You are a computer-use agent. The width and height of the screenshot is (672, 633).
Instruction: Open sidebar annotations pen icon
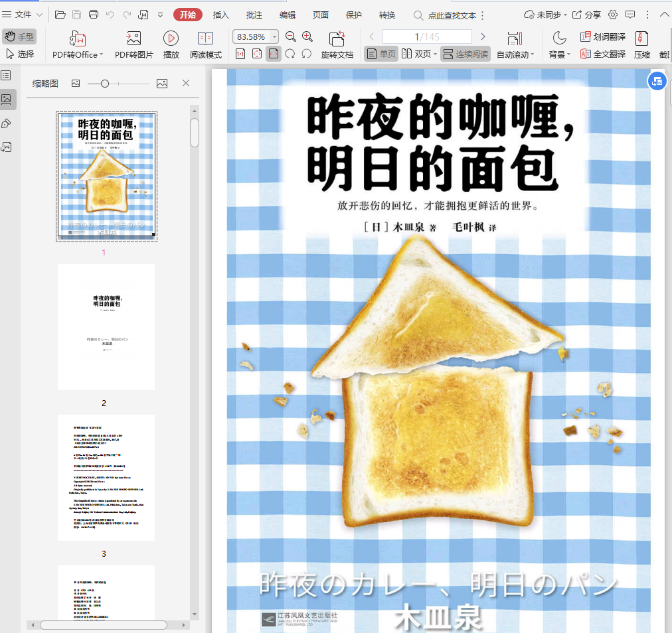pos(6,123)
